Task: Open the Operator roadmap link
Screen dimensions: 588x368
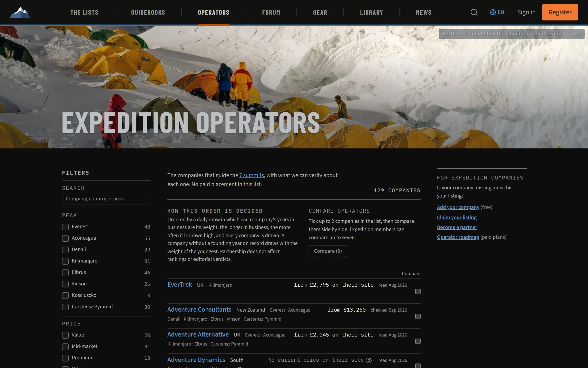Action: (x=458, y=237)
